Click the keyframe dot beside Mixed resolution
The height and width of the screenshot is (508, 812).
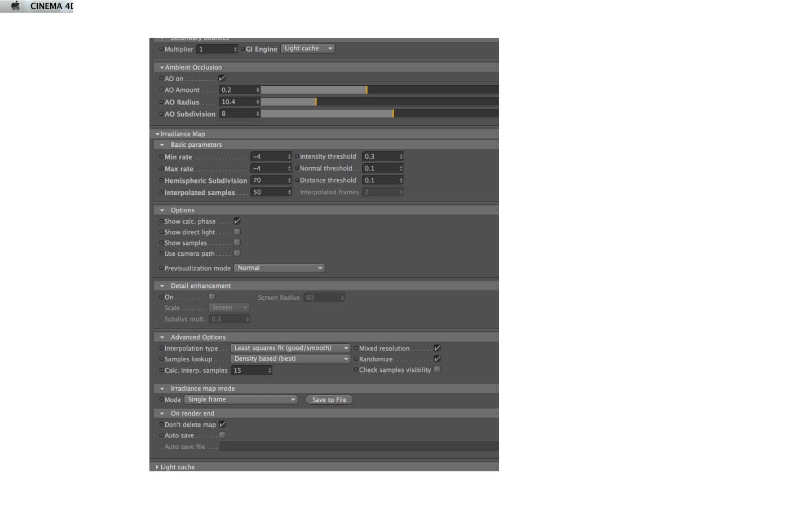coord(356,348)
